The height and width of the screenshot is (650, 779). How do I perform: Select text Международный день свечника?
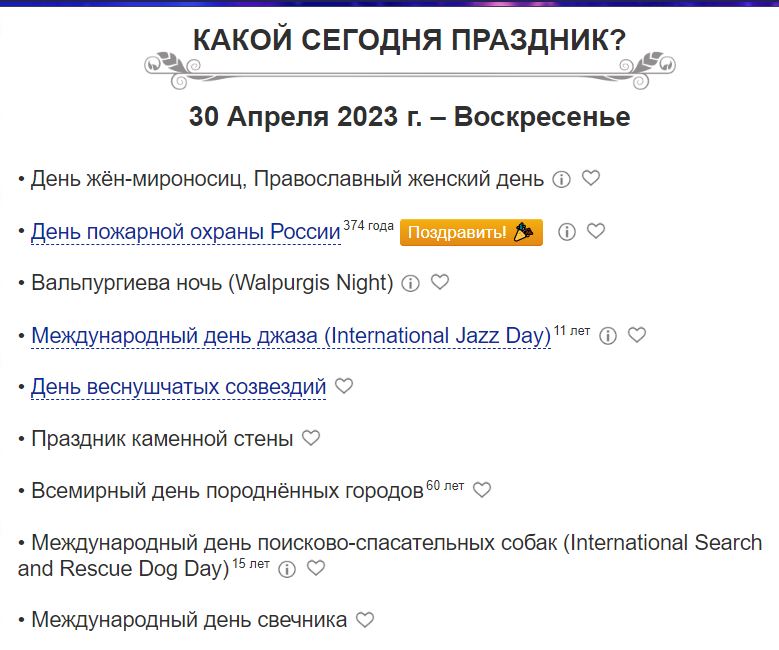189,620
